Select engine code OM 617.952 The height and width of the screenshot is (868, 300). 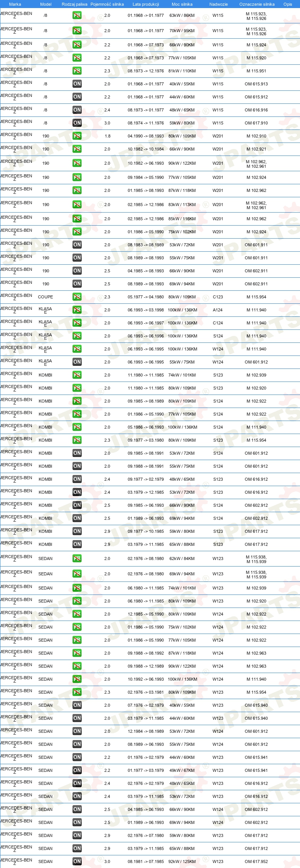point(256,861)
